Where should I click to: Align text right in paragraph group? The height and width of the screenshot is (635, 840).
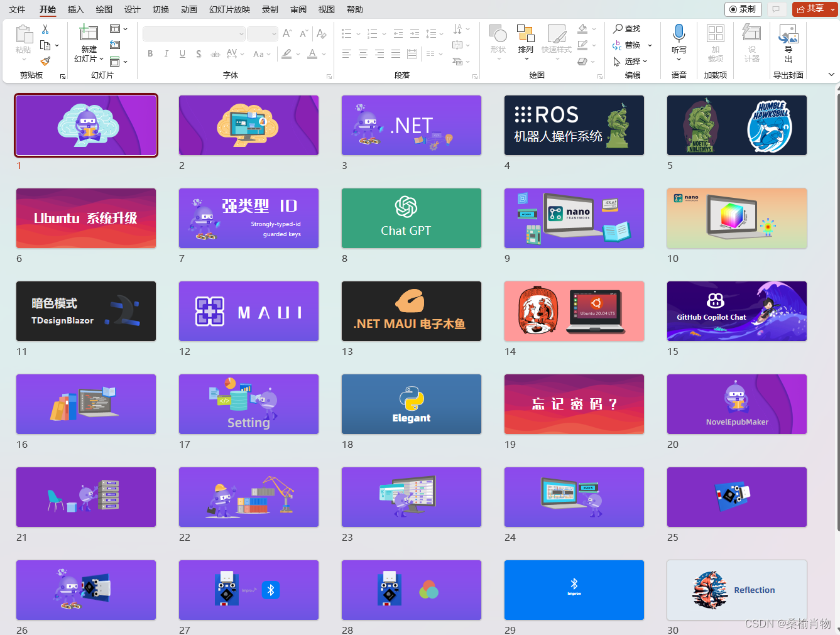pyautogui.click(x=379, y=54)
